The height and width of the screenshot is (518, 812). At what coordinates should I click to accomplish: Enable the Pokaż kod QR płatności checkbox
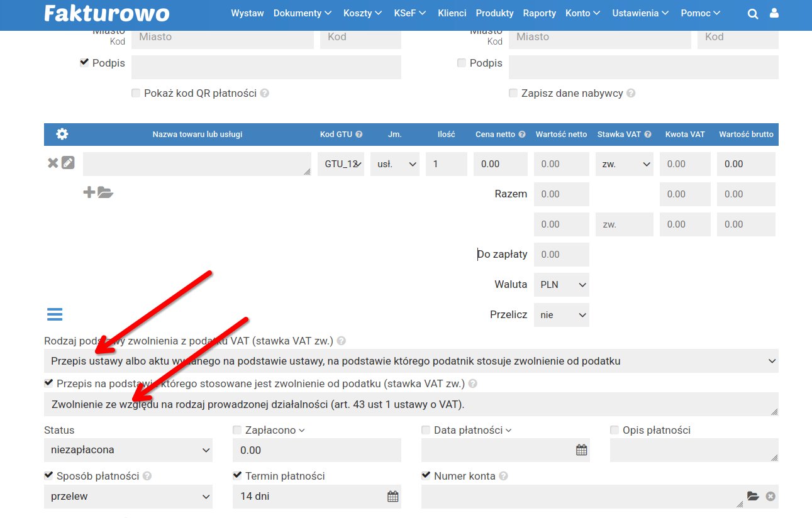click(136, 93)
